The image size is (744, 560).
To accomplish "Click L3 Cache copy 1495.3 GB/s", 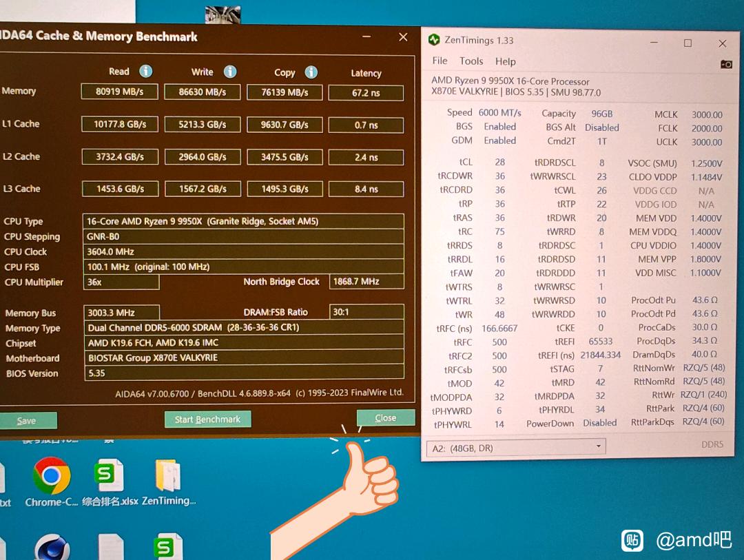I will (x=285, y=189).
